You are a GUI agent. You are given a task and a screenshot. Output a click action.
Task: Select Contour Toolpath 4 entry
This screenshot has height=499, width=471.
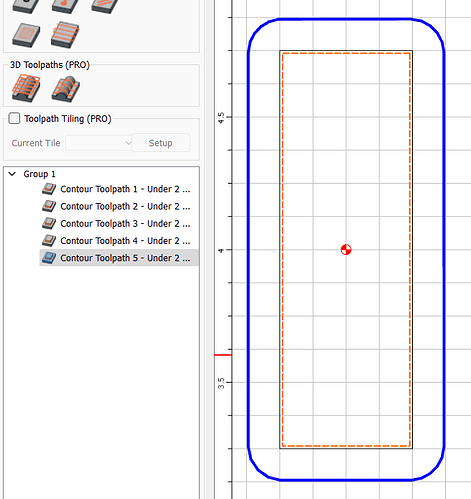125,241
